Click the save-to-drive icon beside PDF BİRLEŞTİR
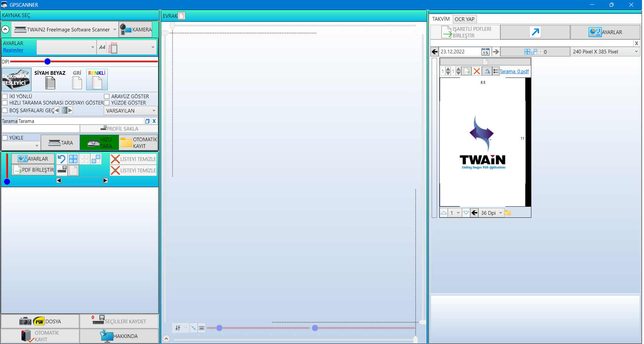This screenshot has width=644, height=344. tap(62, 170)
